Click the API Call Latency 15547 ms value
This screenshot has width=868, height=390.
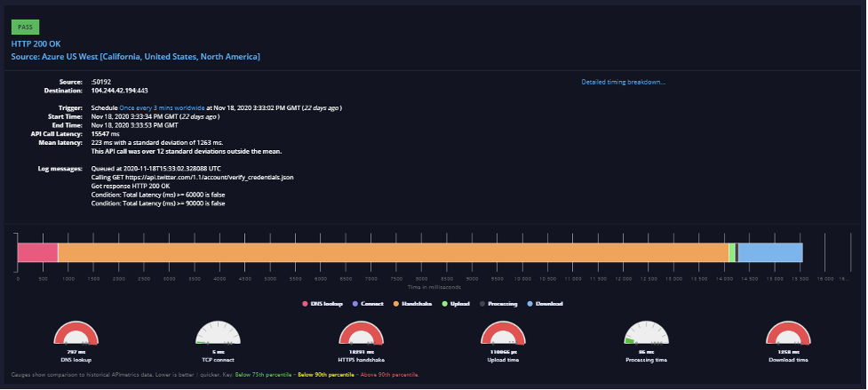click(x=105, y=134)
